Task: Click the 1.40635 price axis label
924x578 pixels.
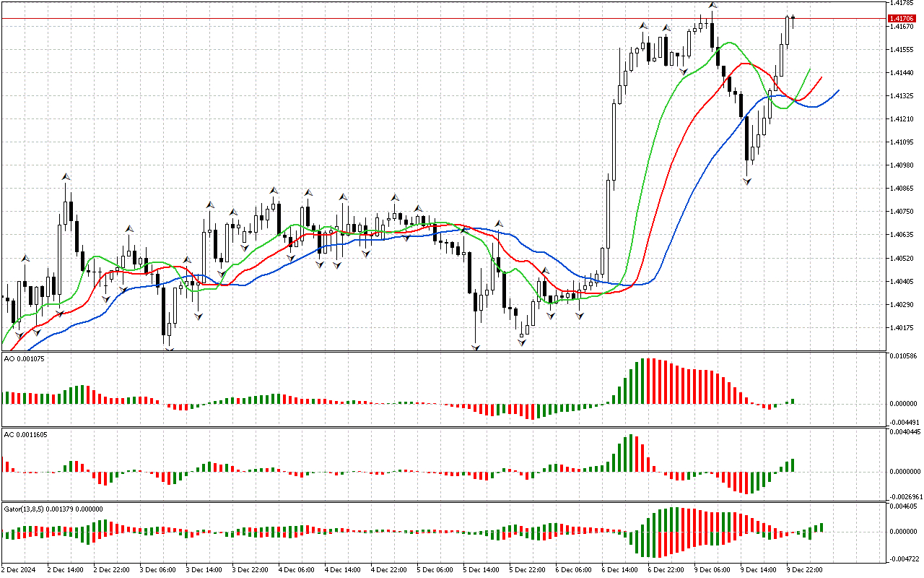Action: click(902, 235)
